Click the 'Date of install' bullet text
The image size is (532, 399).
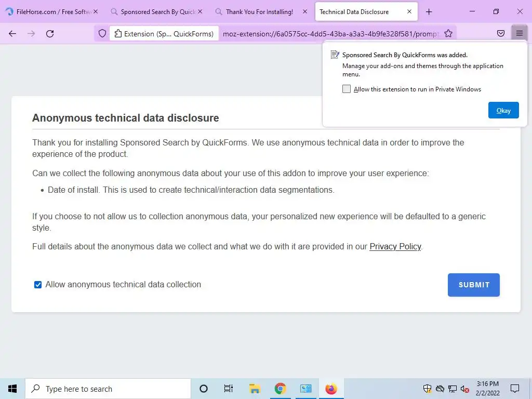(x=191, y=190)
